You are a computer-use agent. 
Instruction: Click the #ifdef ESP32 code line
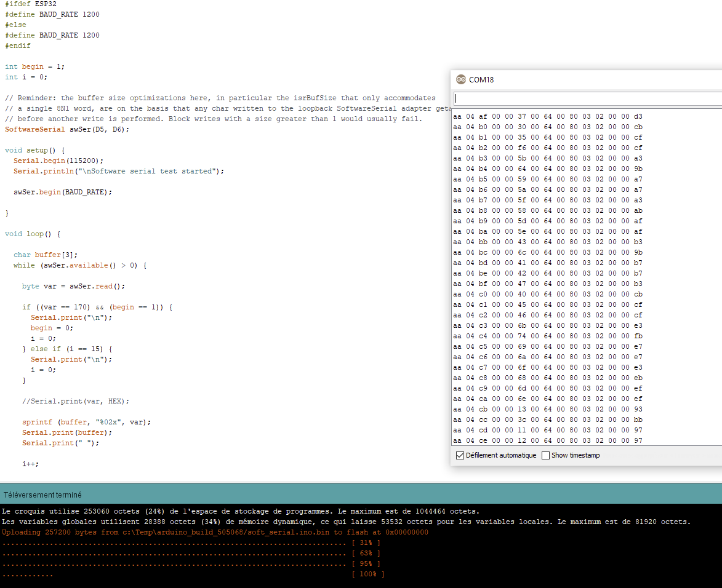(x=31, y=4)
